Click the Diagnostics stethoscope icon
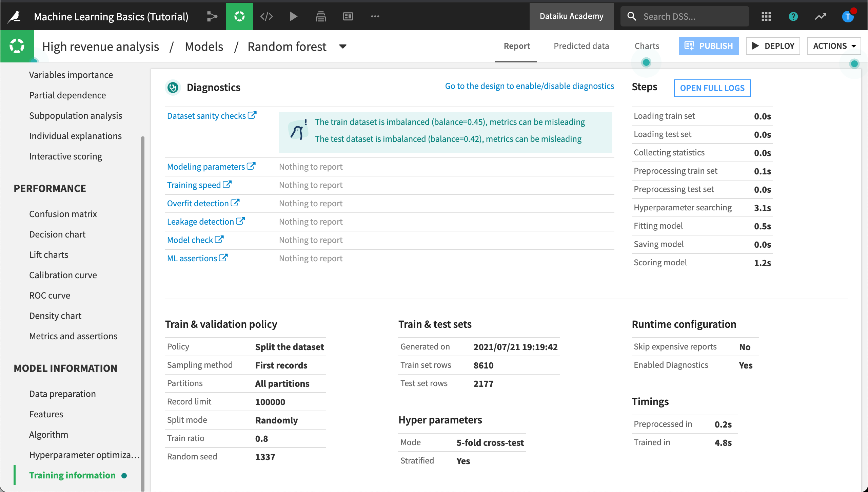Viewport: 868px width, 492px height. 173,88
